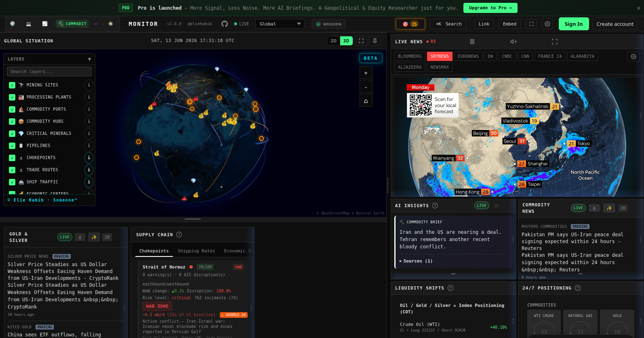Select the laptop tech variant icon
This screenshot has height=338, width=644.
point(29,24)
